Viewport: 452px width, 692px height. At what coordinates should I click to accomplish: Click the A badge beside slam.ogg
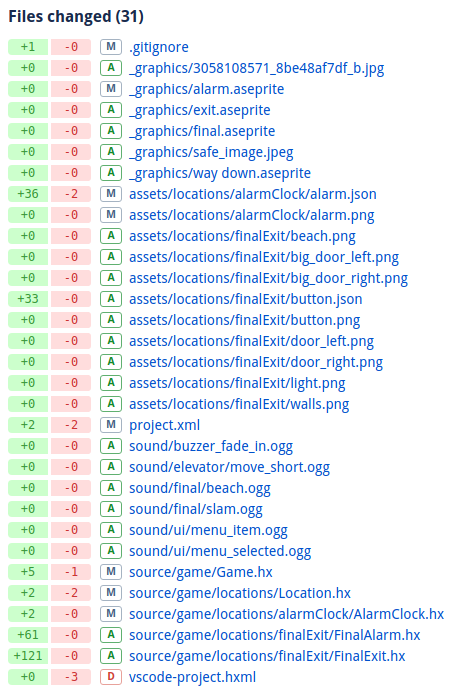tap(111, 508)
